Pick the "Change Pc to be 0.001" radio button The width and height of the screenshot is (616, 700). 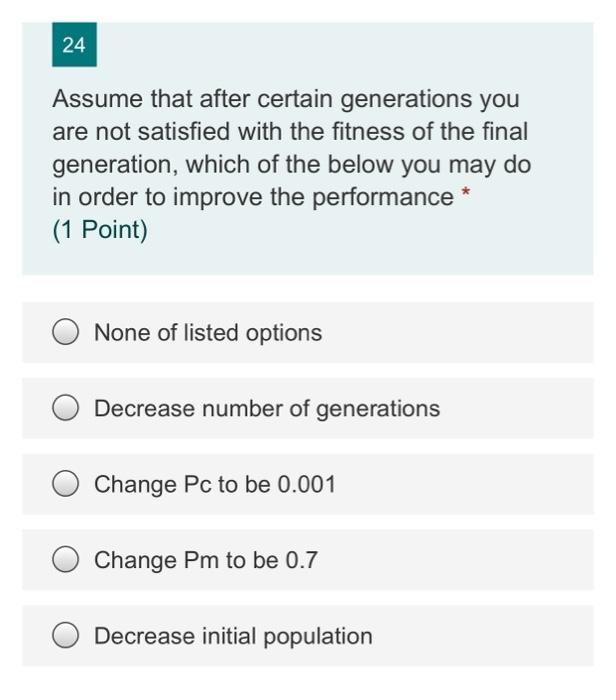pos(66,485)
